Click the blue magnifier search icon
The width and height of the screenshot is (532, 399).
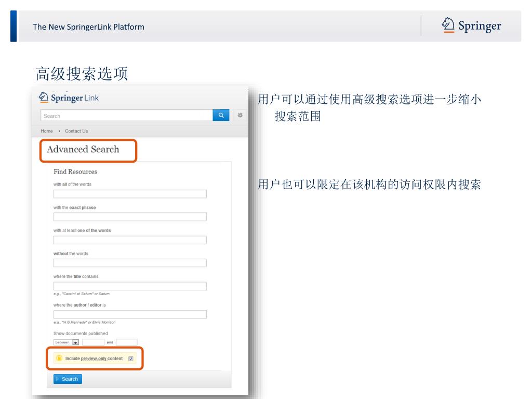pos(221,115)
